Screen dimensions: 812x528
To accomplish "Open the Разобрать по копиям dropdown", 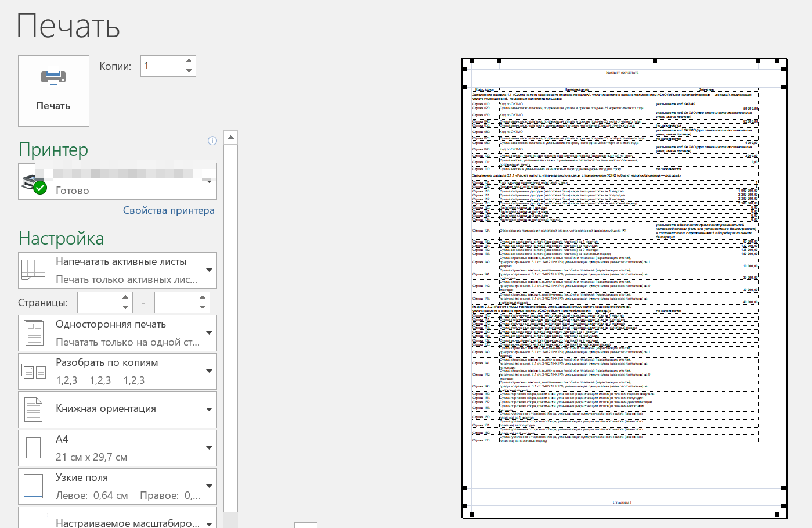I will [x=117, y=371].
